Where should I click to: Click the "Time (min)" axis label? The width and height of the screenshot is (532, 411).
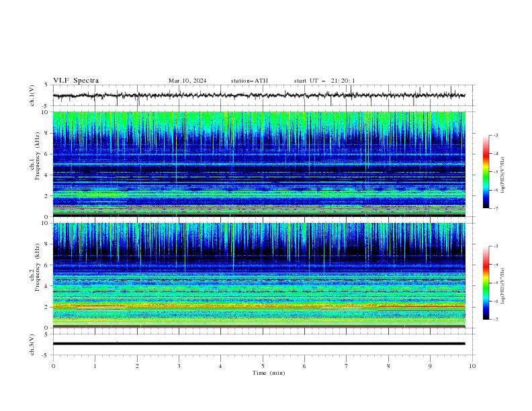[x=269, y=373]
